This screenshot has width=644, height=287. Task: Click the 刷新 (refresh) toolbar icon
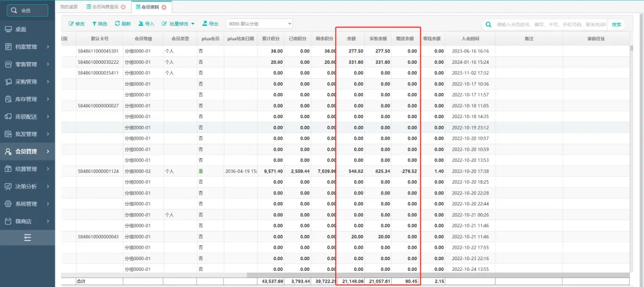pyautogui.click(x=117, y=24)
